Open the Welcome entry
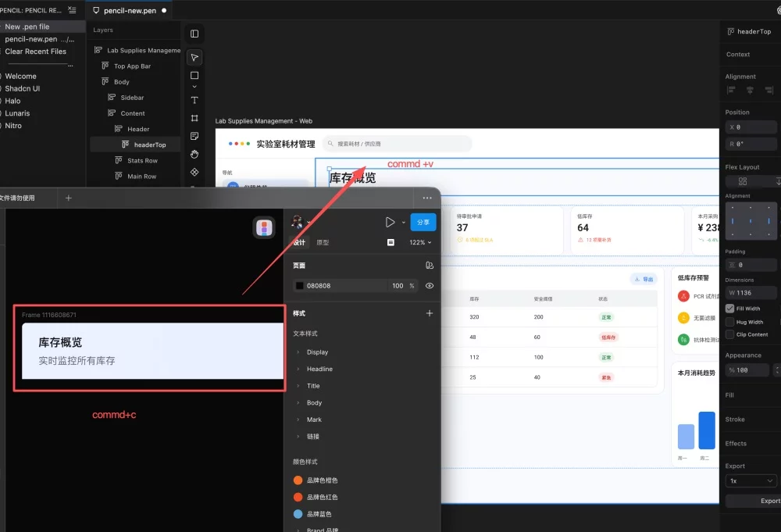Viewport: 781px width, 532px height. [20, 77]
